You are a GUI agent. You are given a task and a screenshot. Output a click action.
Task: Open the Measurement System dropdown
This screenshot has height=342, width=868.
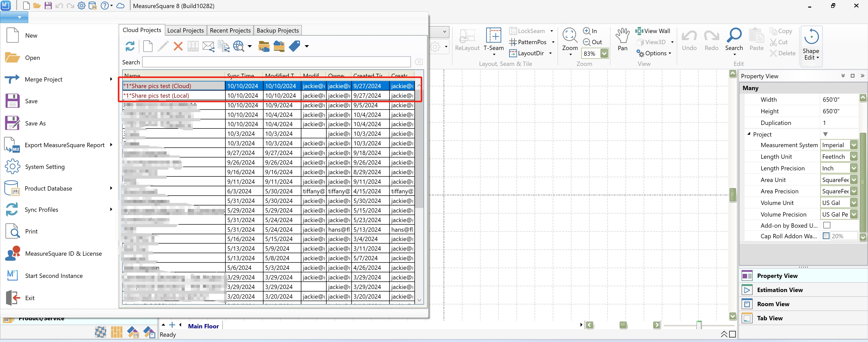click(x=854, y=145)
